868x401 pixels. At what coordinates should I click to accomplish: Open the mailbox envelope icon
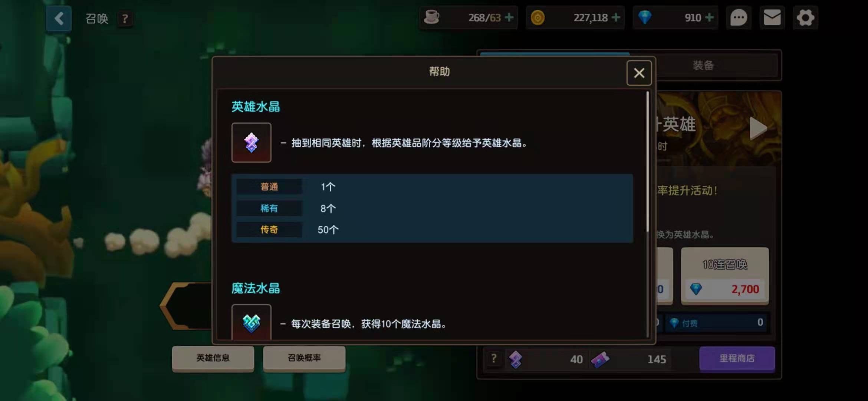tap(772, 18)
